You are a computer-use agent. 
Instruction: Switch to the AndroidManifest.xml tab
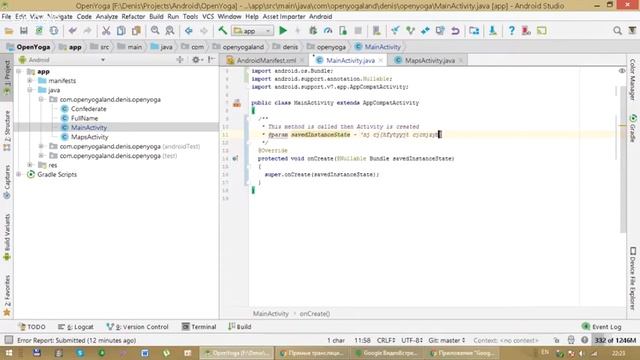266,60
